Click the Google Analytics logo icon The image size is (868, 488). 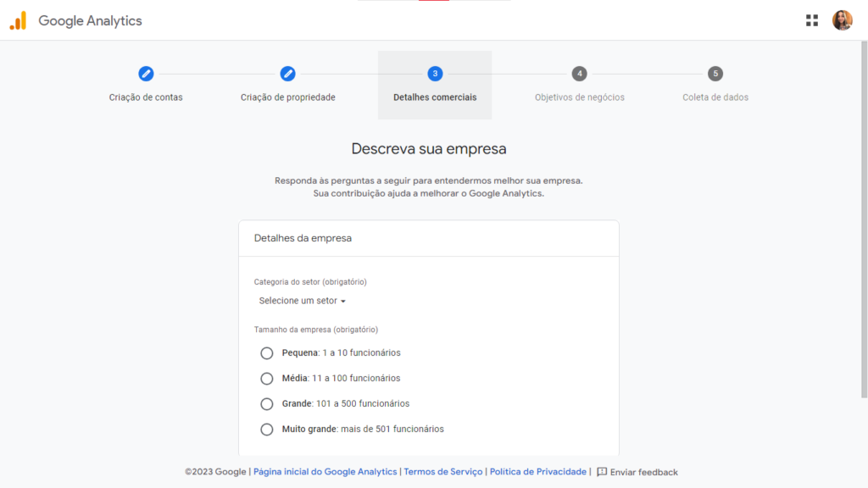coord(18,20)
